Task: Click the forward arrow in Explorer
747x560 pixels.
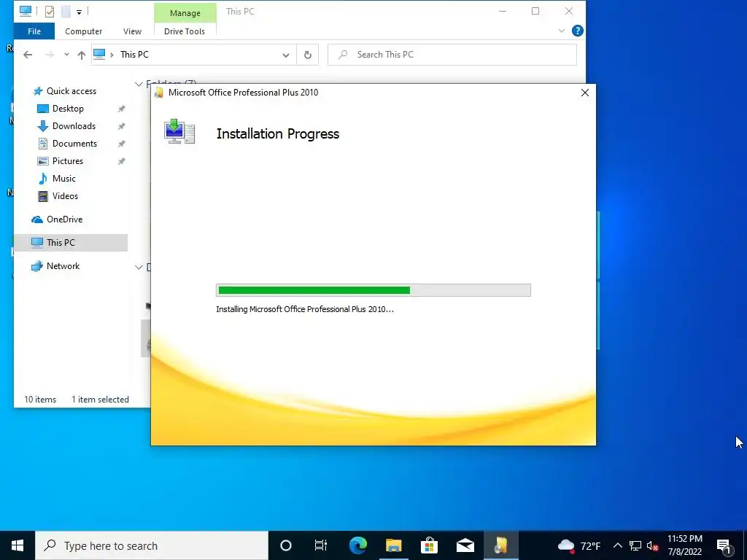Action: coord(49,55)
